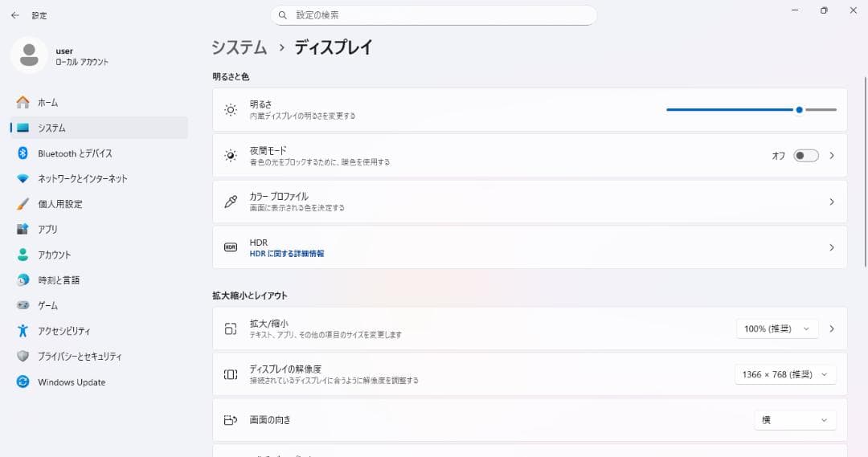Click the 設定の検索 search box
868x457 pixels.
(x=434, y=15)
